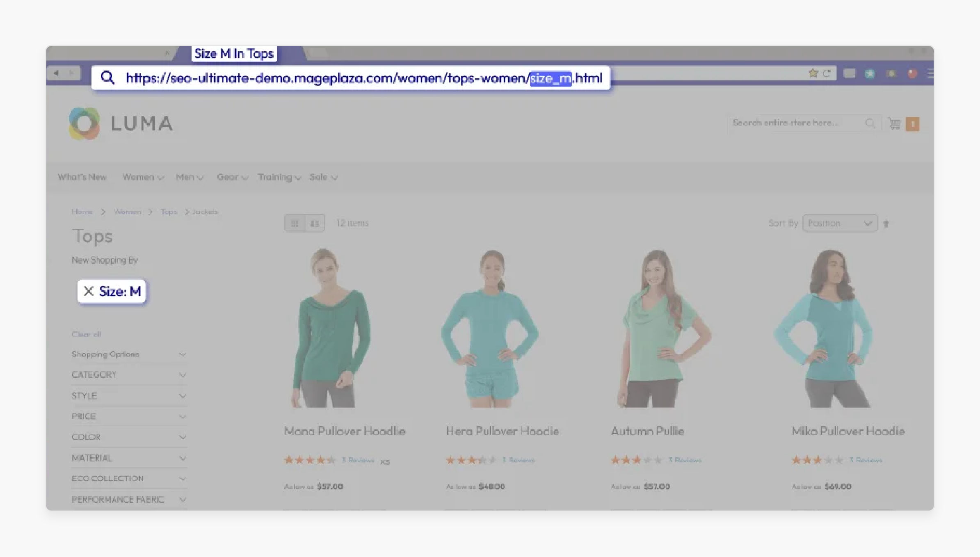Open the Gear navigation menu
The width and height of the screenshot is (980, 557).
pos(228,177)
